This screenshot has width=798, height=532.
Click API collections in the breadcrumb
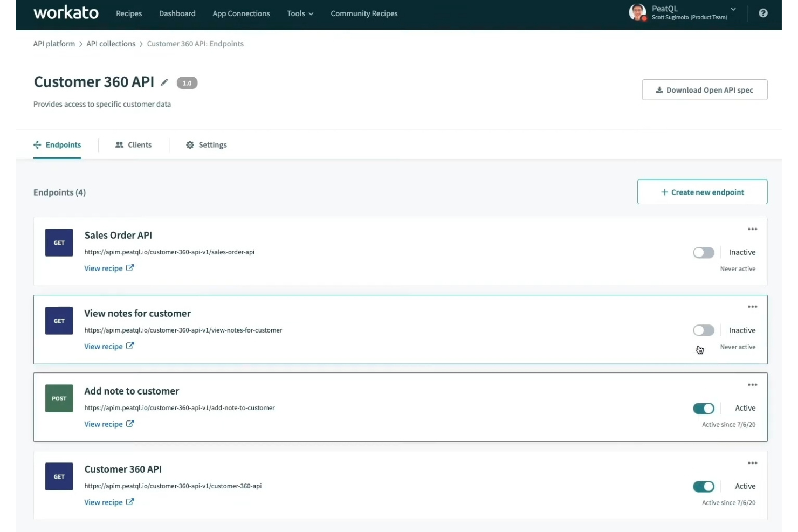(x=111, y=43)
